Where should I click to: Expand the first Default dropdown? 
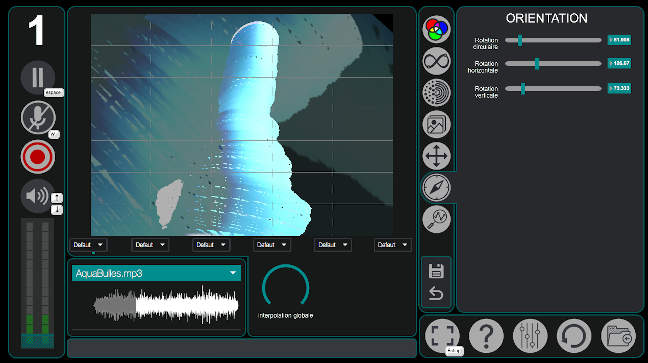(88, 245)
